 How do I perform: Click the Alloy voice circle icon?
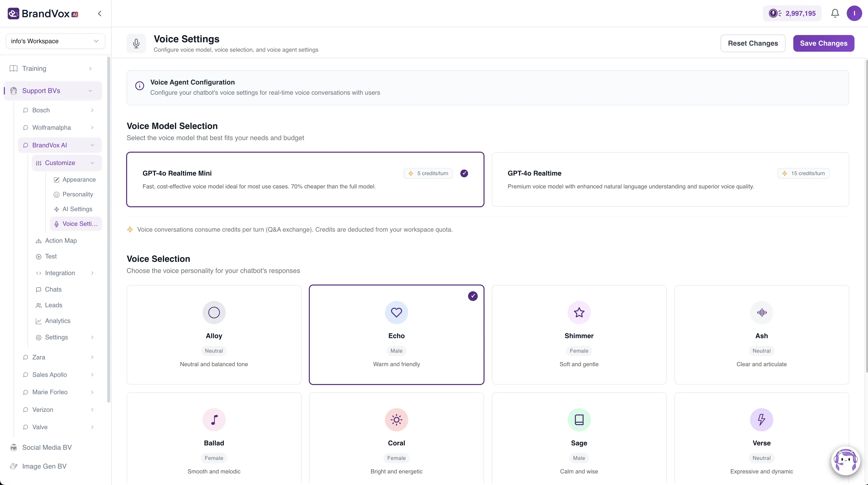(x=214, y=313)
